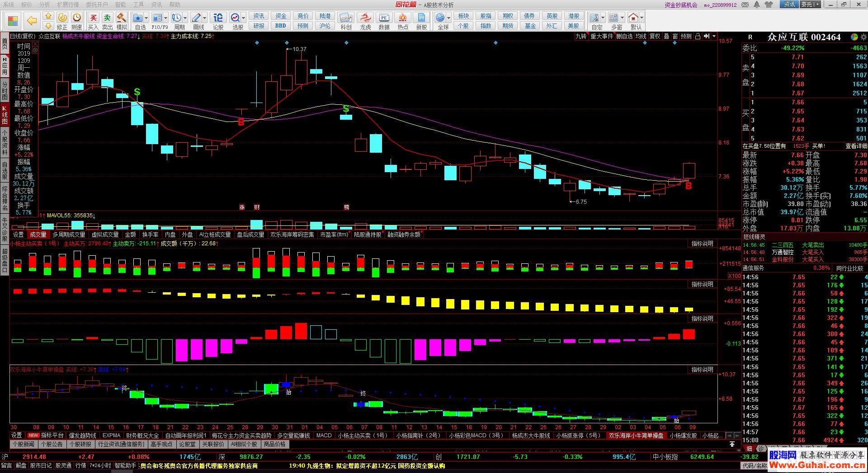Toggle the chart lock icon
The width and height of the screenshot is (868, 473).
pos(698,36)
